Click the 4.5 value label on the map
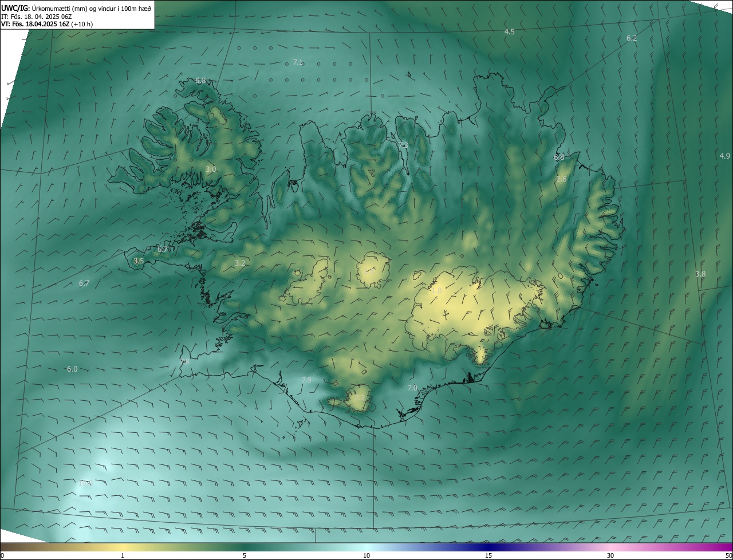Image resolution: width=733 pixels, height=560 pixels. 509,32
